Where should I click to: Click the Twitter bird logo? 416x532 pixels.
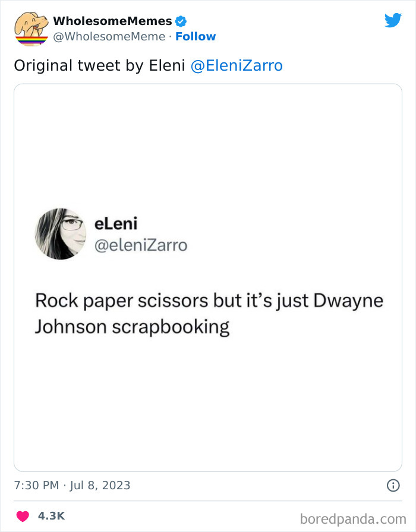393,21
